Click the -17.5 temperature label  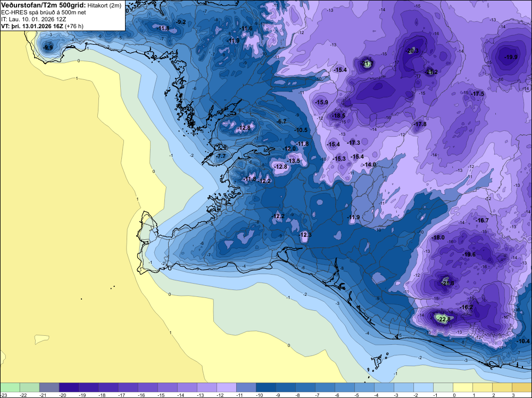tap(477, 94)
